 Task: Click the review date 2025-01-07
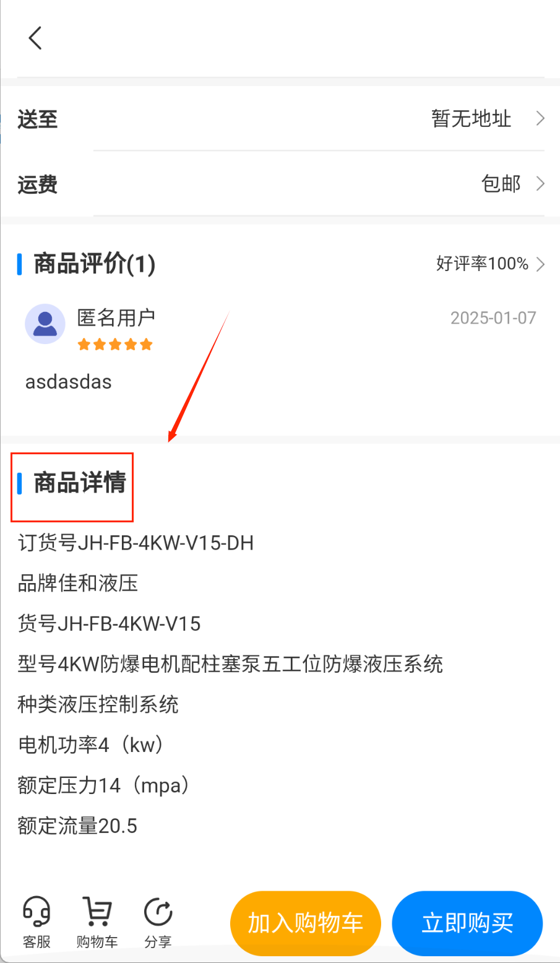click(x=493, y=318)
